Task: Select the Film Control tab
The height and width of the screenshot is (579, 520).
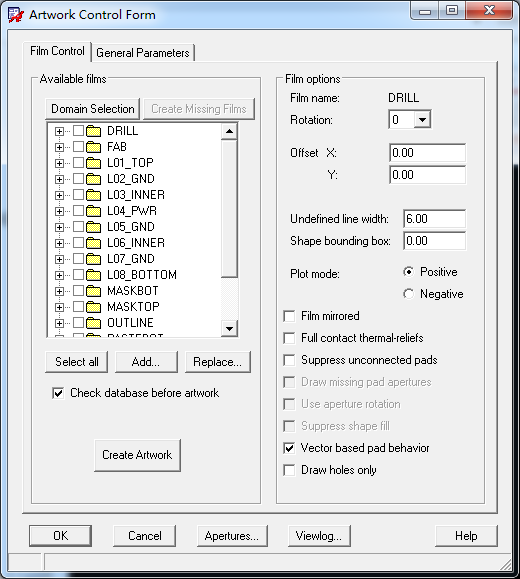Action: click(x=57, y=51)
